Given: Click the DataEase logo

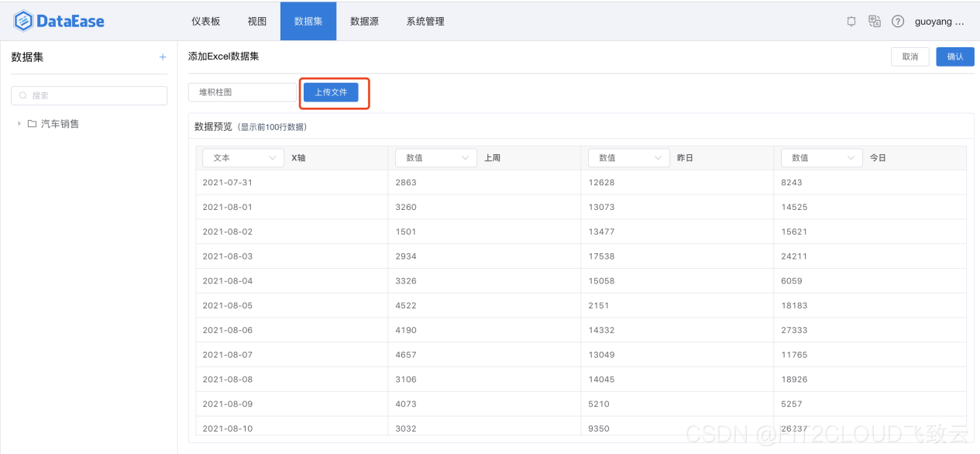Looking at the screenshot, I should point(59,21).
